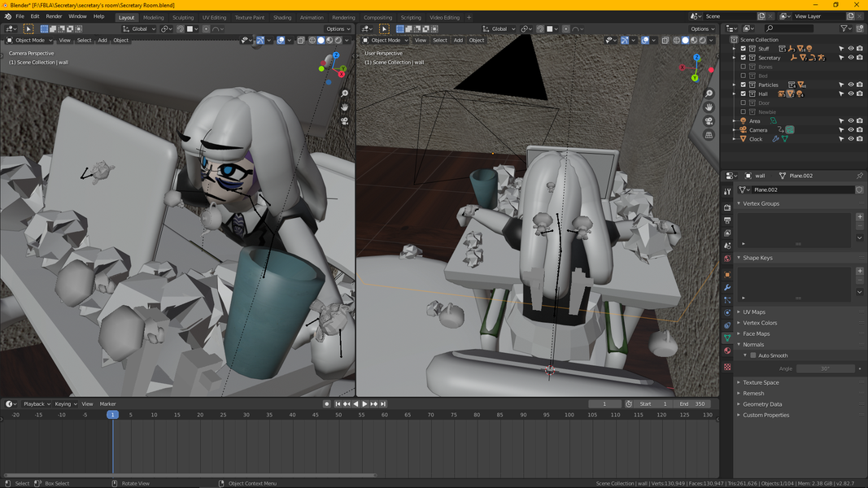Open the Material properties tab icon

coord(727,351)
